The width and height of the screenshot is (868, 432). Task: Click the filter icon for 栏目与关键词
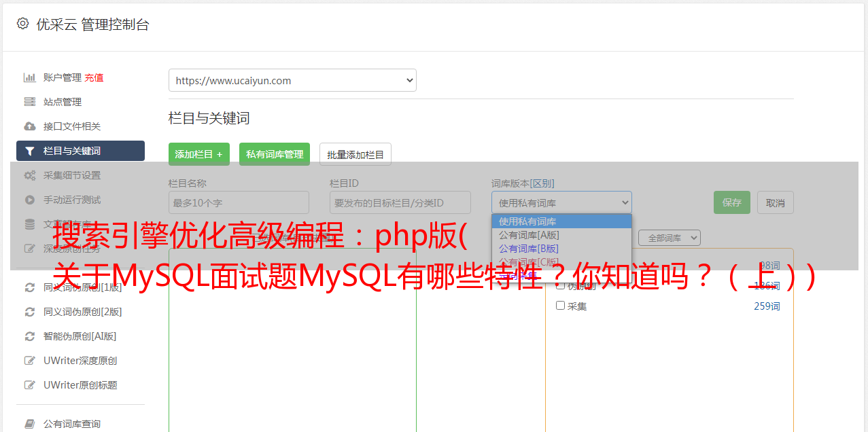(30, 151)
